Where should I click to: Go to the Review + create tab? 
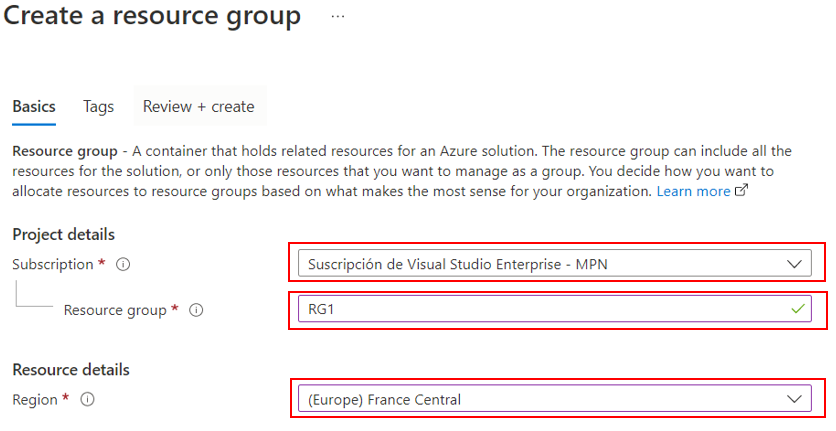[198, 106]
